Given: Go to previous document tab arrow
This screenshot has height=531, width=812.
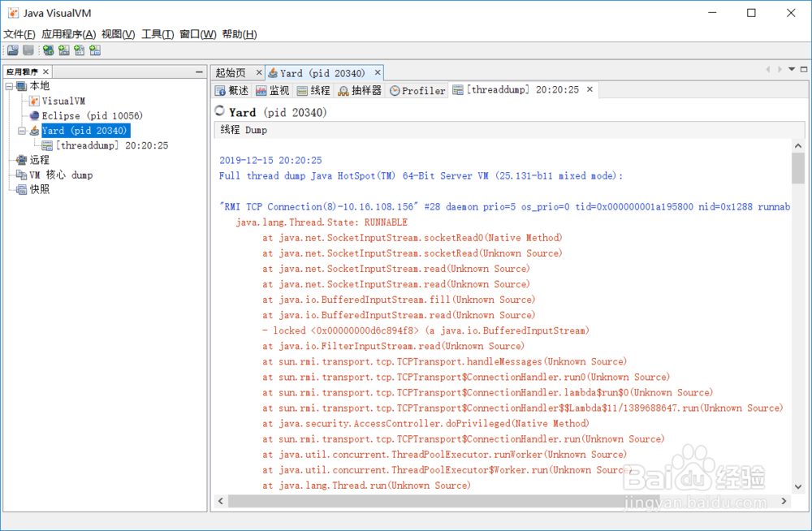Looking at the screenshot, I should (x=767, y=69).
